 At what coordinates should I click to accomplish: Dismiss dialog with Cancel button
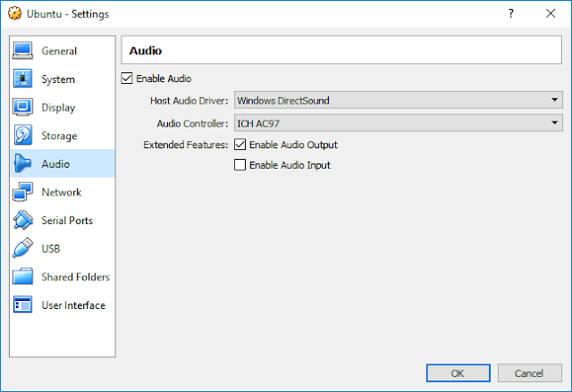pyautogui.click(x=529, y=373)
